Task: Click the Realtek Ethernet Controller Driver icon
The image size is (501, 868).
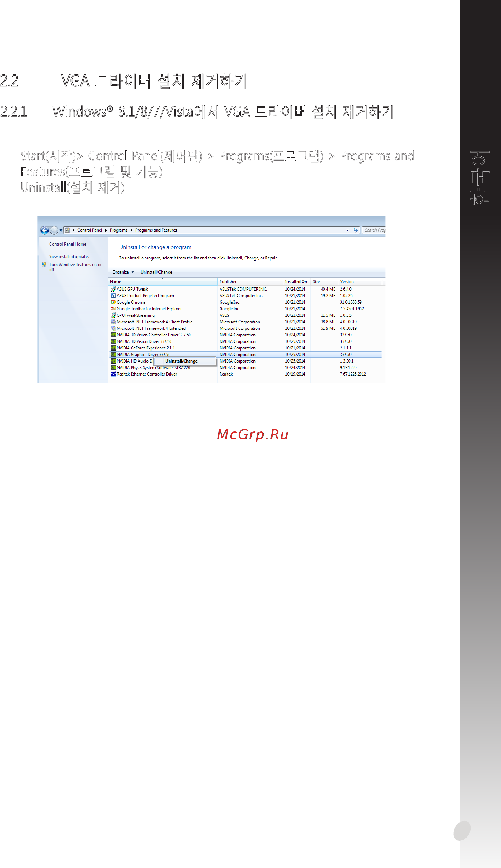Action: [113, 374]
